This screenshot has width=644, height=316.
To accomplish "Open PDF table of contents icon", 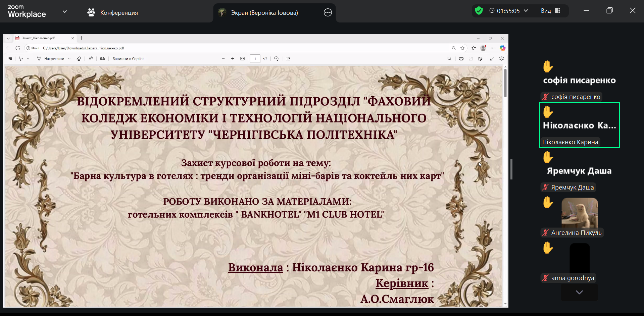I will click(x=10, y=59).
